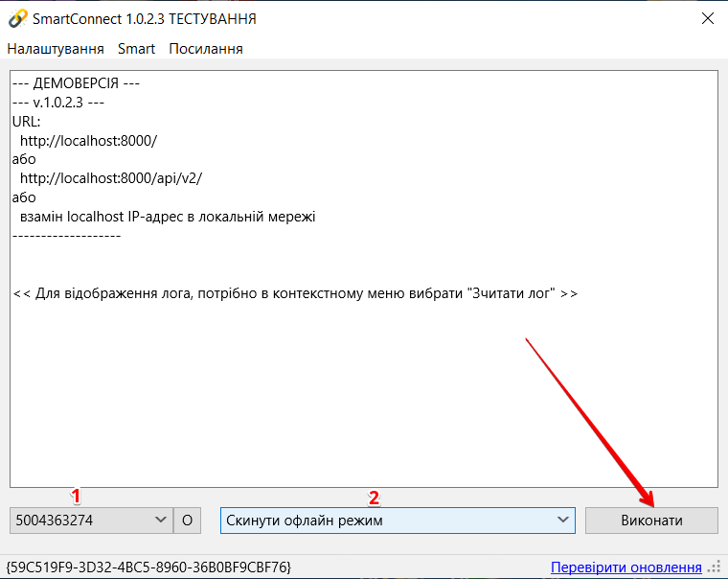Open the Посилання menu
Image resolution: width=728 pixels, height=579 pixels.
pyautogui.click(x=206, y=48)
